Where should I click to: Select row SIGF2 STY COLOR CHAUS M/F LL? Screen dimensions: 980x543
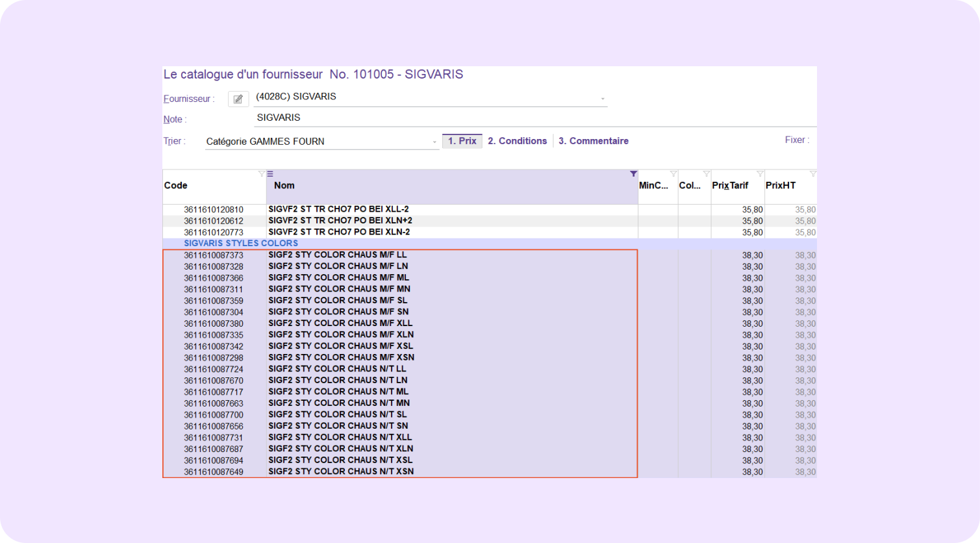(337, 255)
